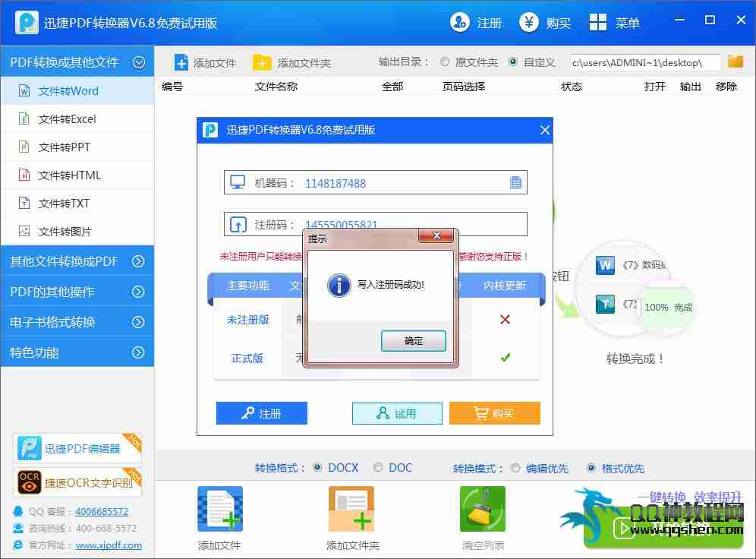This screenshot has height=559, width=756.
Task: Expand the 电子书格式转换 section
Action: pos(77,322)
